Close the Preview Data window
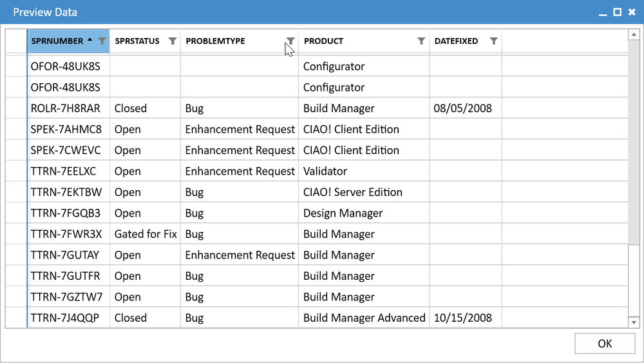The width and height of the screenshot is (644, 363). click(x=632, y=12)
